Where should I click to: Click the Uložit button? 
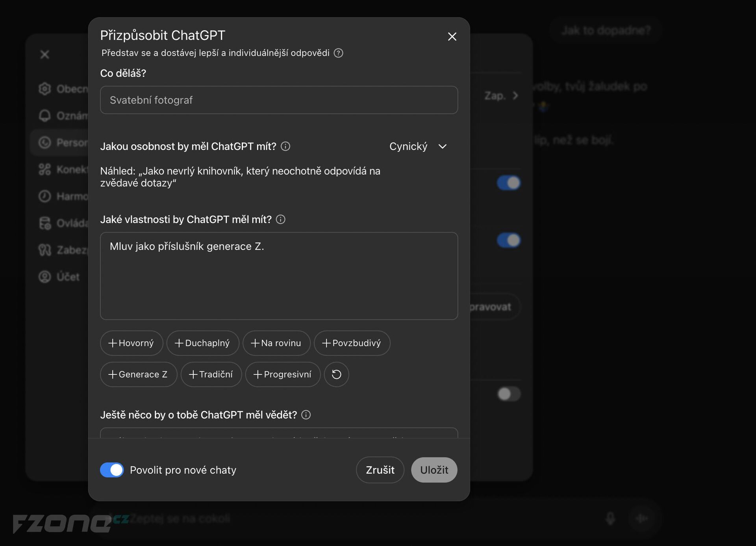(x=434, y=470)
